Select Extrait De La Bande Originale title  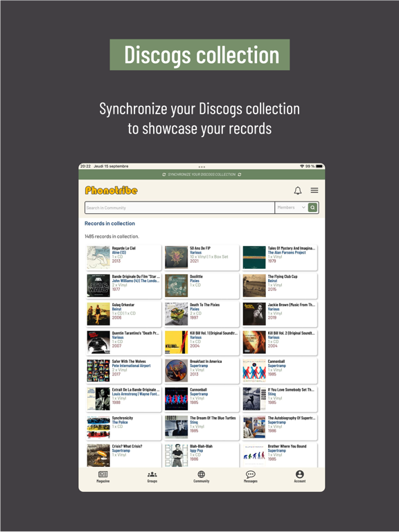click(135, 389)
